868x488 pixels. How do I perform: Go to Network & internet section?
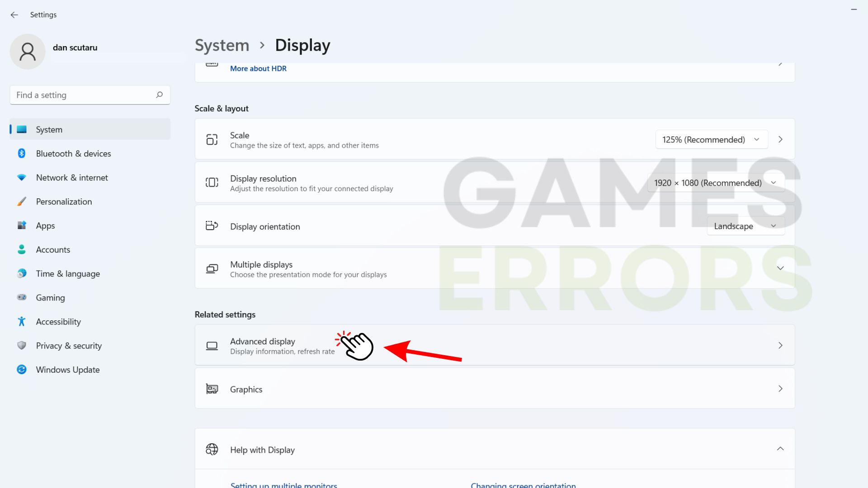(72, 178)
